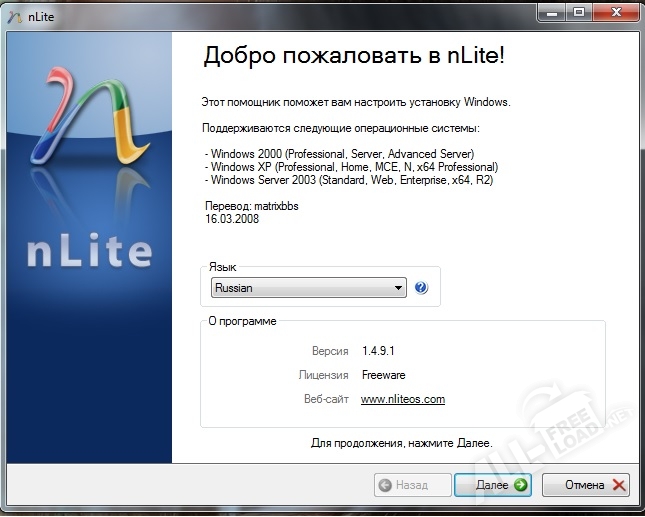Open the Язык language dropdown showing Russian

[308, 288]
